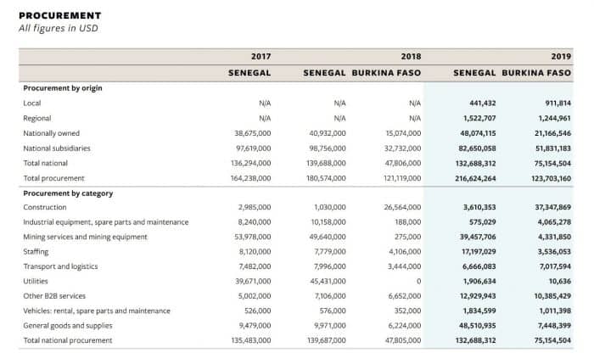The image size is (594, 364).
Task: Select the 'Regional' row label
Action: pyautogui.click(x=37, y=118)
